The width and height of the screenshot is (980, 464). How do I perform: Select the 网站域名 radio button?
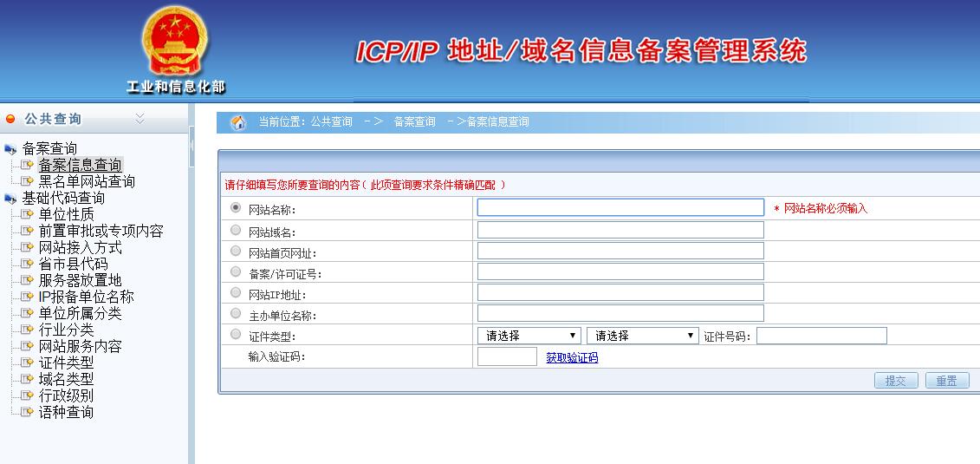point(236,230)
